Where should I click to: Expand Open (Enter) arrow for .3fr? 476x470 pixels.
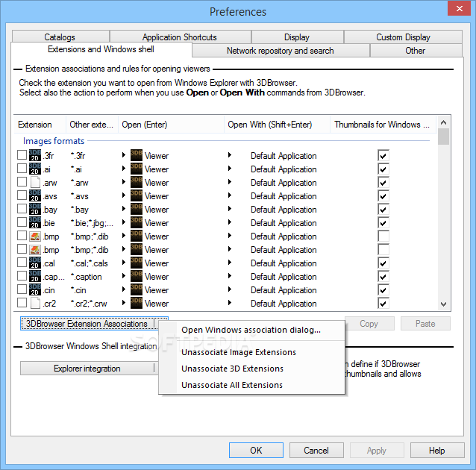click(124, 155)
